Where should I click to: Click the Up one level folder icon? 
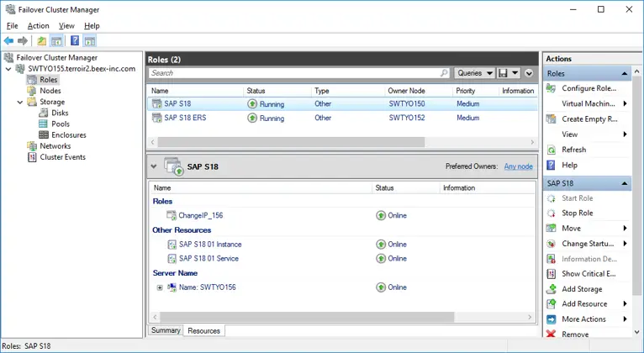pyautogui.click(x=41, y=40)
